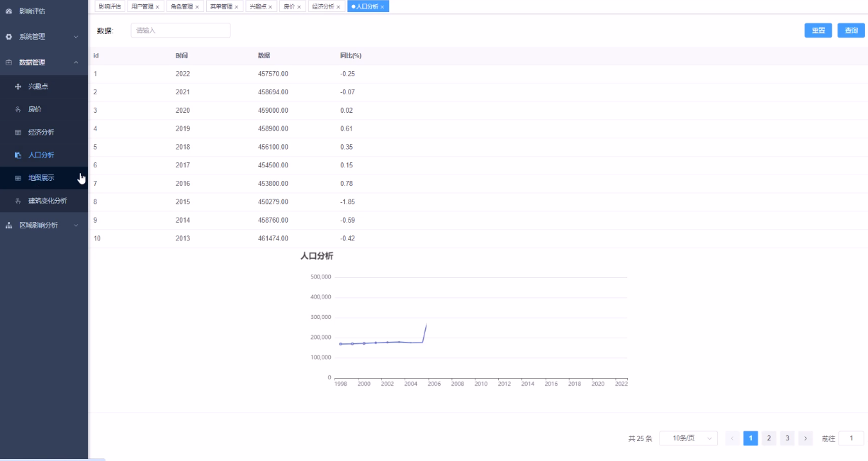Viewport: 868px width, 461px height.
Task: Click the 查询 search button
Action: 851,30
